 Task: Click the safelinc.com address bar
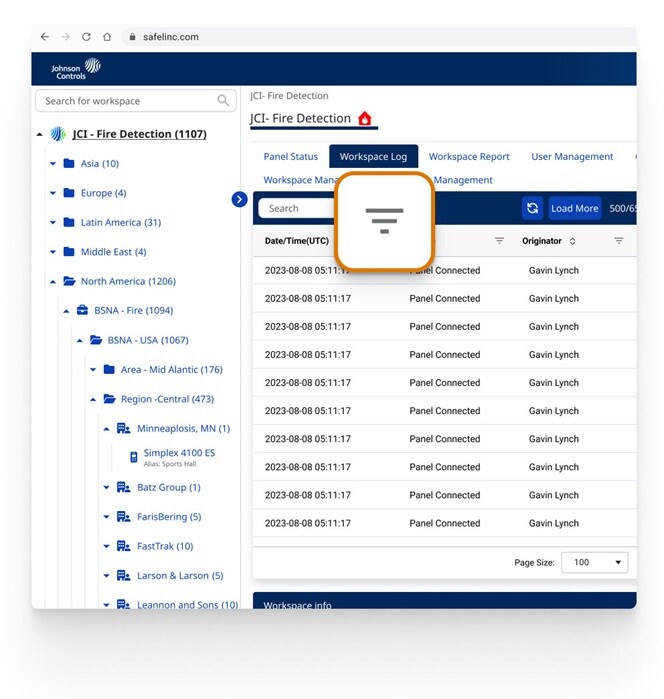[379, 37]
